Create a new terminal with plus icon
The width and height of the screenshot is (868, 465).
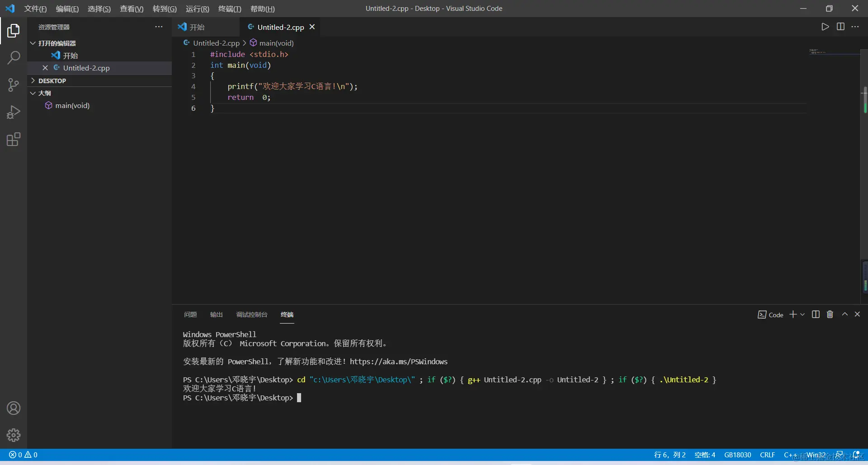[x=793, y=315]
